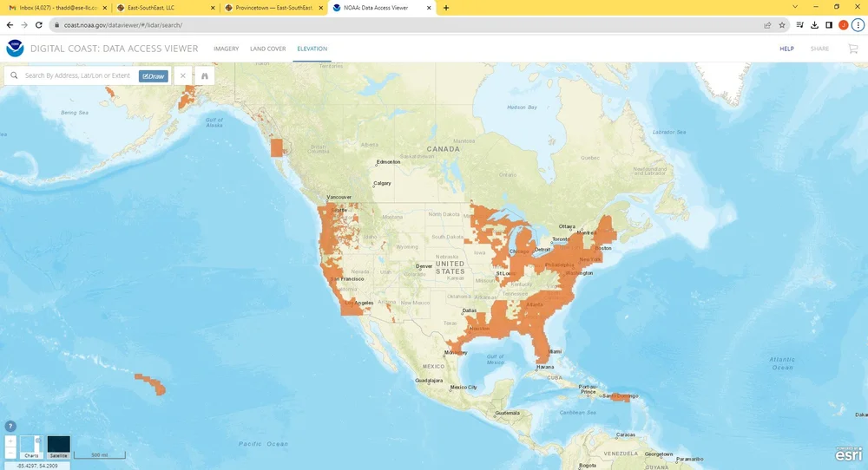This screenshot has width=868, height=470.
Task: View site information lock icon
Action: 56,25
